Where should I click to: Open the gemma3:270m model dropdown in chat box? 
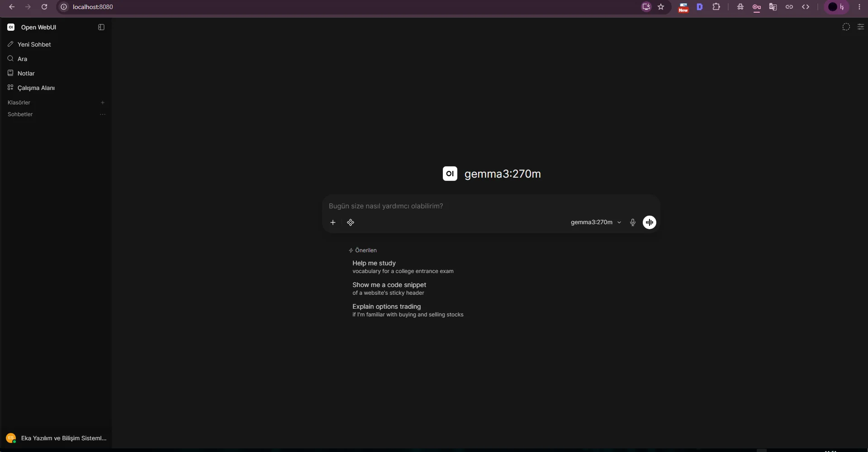pyautogui.click(x=596, y=222)
